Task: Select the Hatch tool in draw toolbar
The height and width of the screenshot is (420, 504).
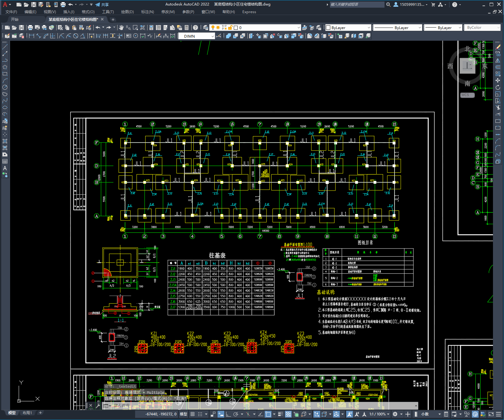Action: point(5,141)
